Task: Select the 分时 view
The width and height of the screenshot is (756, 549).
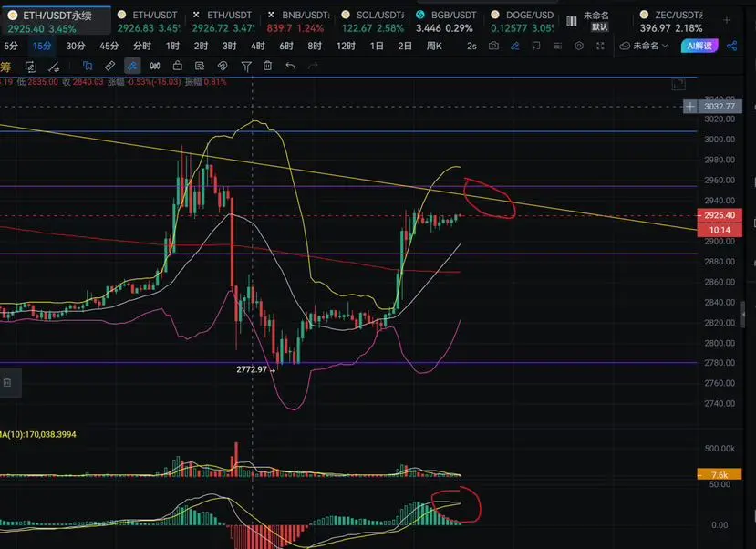Action: click(x=141, y=46)
